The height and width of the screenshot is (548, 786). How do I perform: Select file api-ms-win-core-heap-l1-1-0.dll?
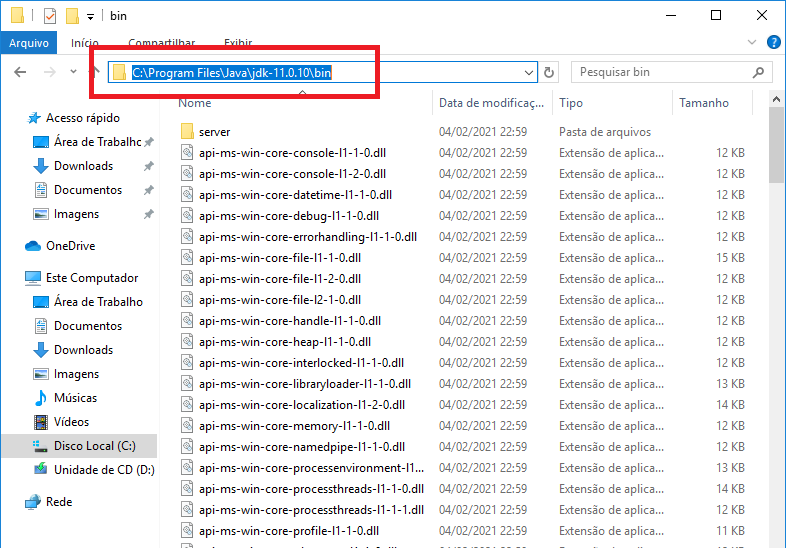pyautogui.click(x=285, y=342)
